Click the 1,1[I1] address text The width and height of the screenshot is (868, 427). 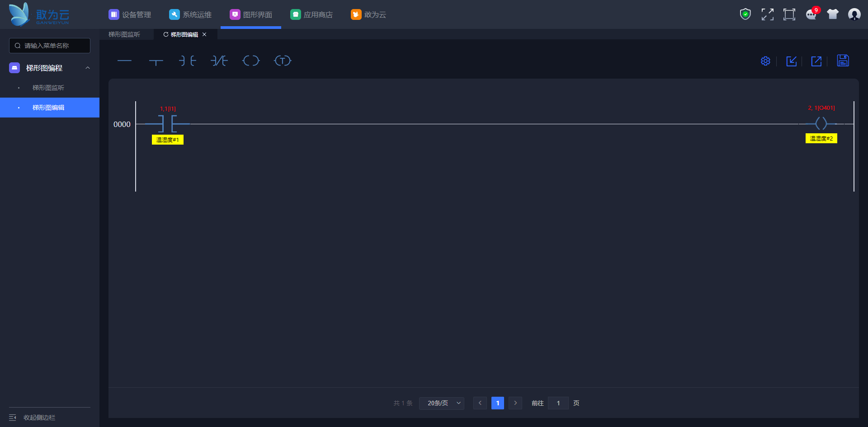(x=168, y=109)
